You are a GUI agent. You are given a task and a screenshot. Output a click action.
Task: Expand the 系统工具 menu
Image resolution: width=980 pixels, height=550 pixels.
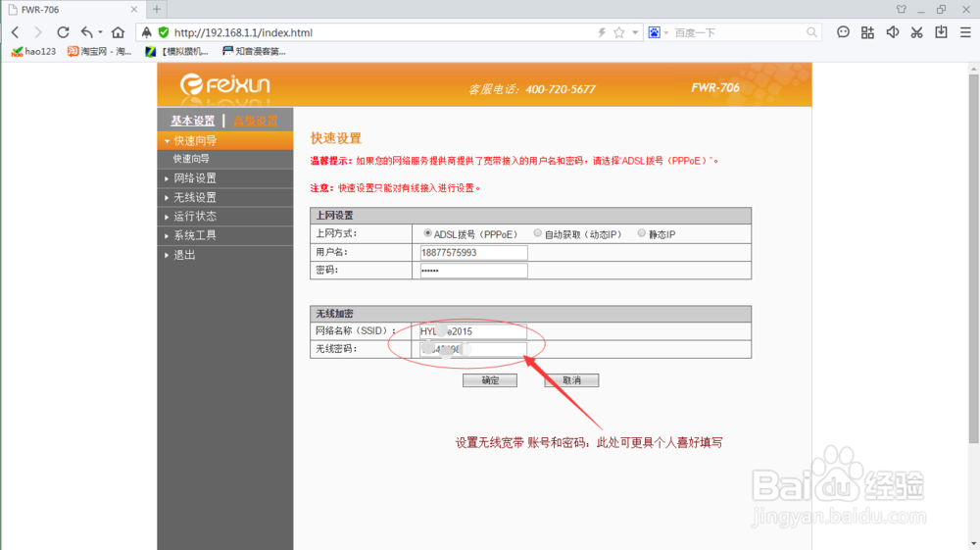pyautogui.click(x=225, y=235)
